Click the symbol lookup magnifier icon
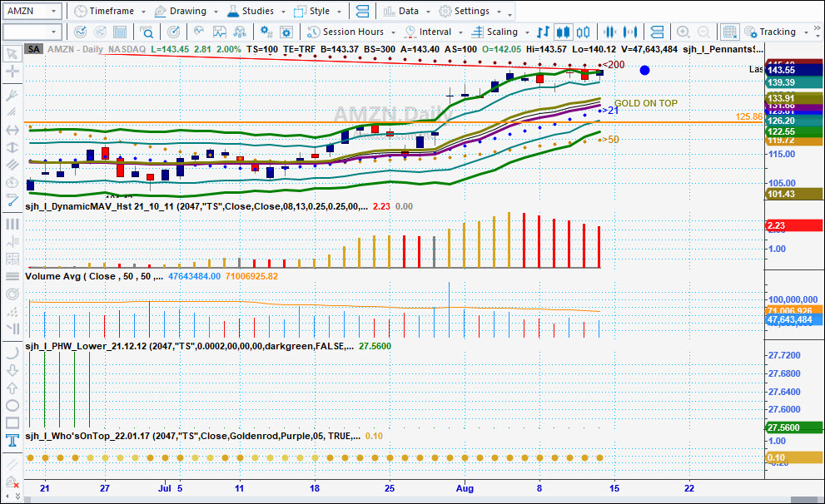This screenshot has height=504, width=825. click(x=147, y=32)
